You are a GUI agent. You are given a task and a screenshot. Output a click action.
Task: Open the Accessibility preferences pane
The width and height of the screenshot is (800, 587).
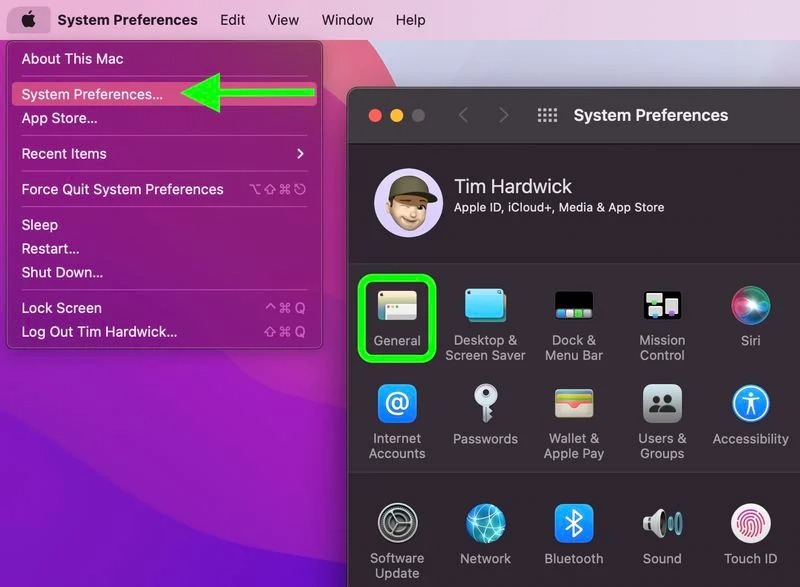tap(751, 415)
